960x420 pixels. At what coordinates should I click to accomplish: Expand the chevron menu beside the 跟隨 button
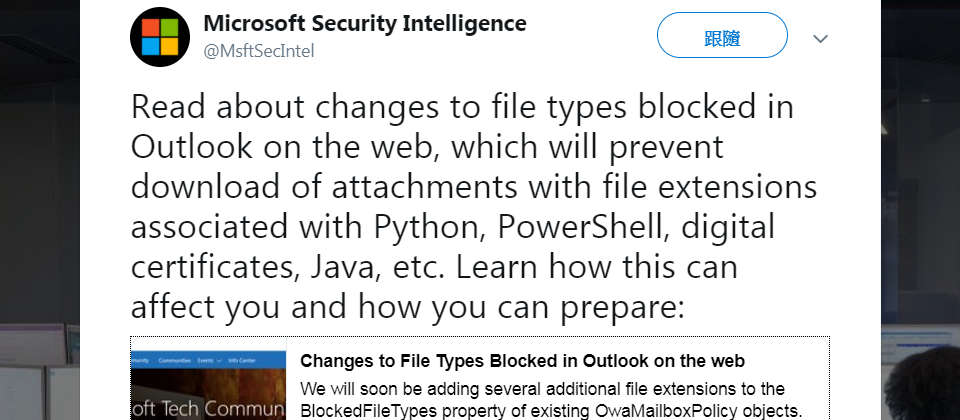click(x=820, y=39)
